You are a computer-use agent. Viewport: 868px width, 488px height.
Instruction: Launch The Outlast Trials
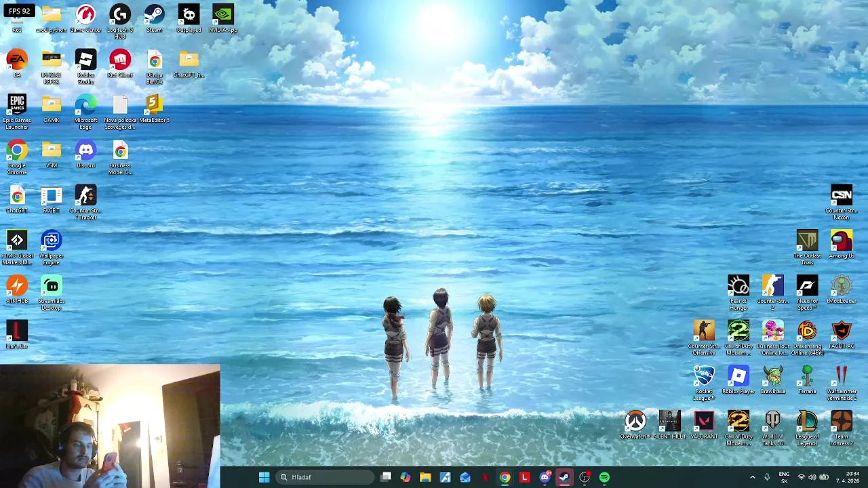[x=807, y=248]
